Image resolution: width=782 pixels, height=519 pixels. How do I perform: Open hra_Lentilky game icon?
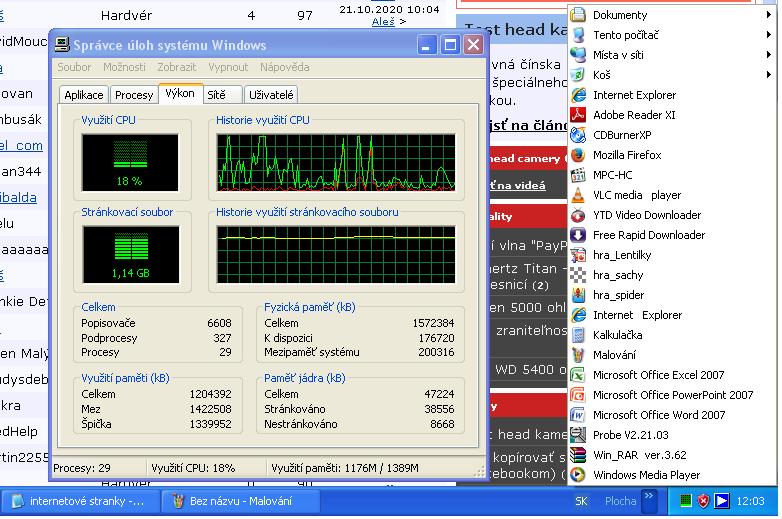point(578,255)
